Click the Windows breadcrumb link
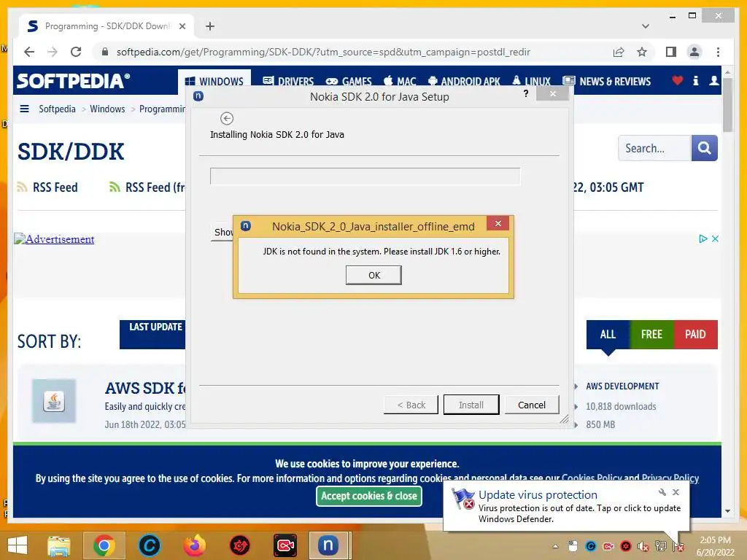747x560 pixels. [107, 109]
